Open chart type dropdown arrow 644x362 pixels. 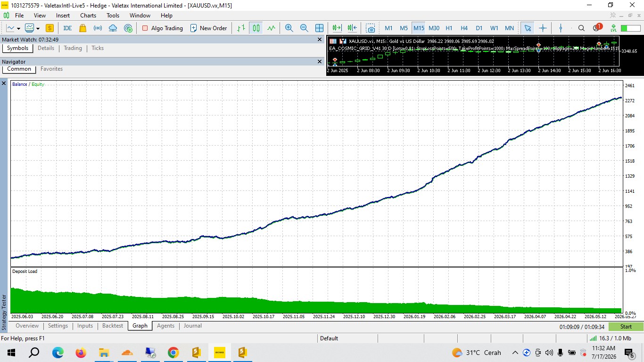click(18, 29)
